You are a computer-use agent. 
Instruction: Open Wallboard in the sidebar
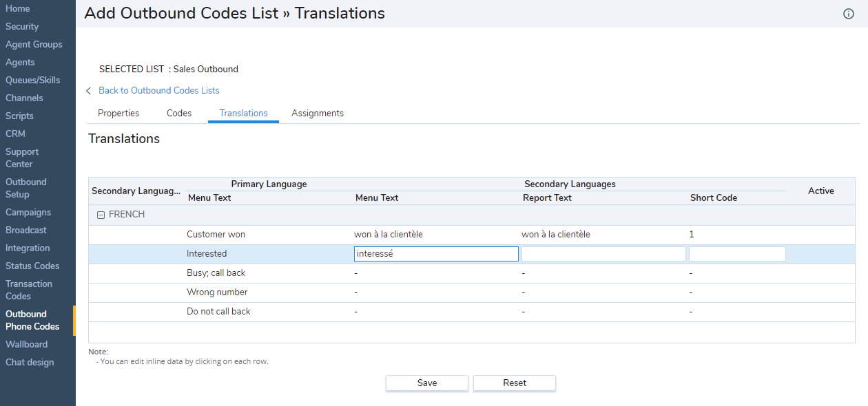26,345
